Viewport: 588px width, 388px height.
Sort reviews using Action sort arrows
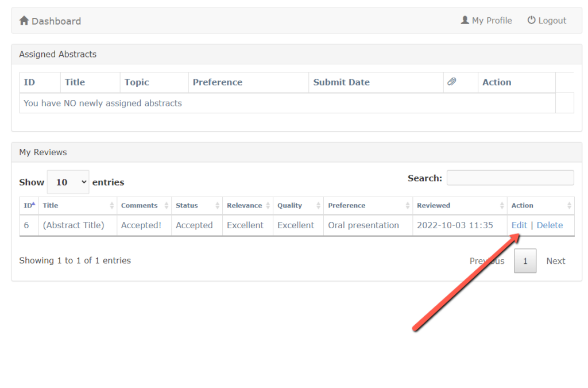[569, 205]
